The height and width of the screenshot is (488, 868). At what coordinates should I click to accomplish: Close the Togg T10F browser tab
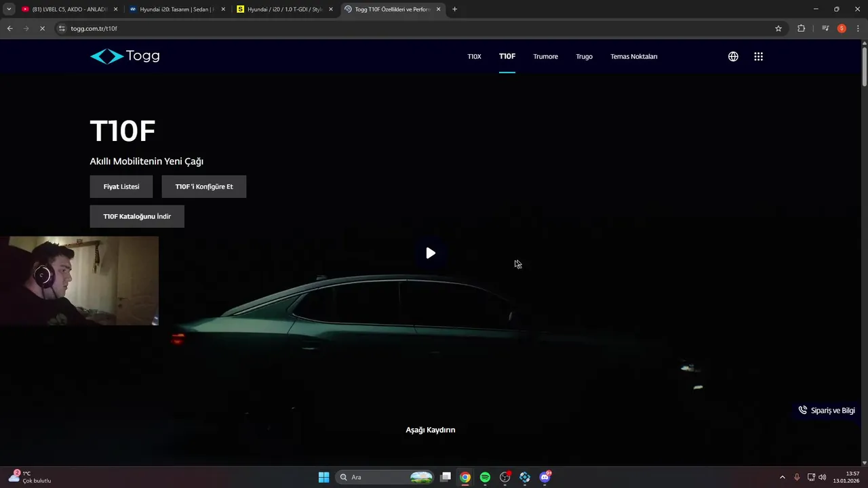click(x=438, y=9)
